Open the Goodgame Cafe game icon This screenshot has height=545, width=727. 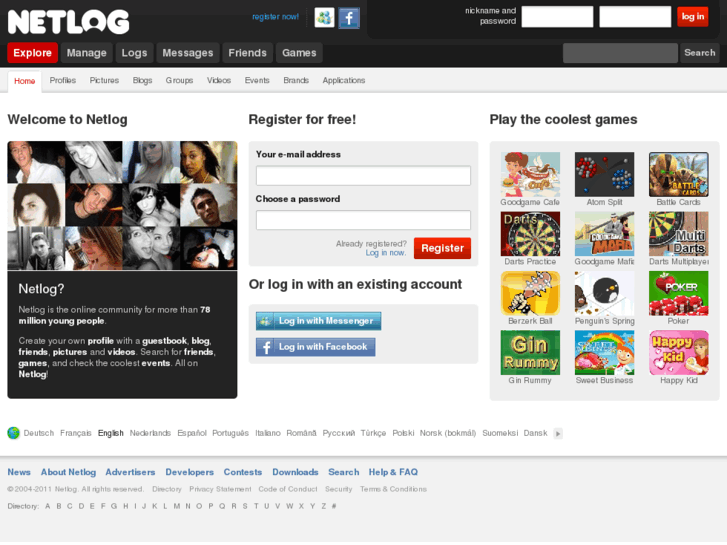[x=530, y=174]
